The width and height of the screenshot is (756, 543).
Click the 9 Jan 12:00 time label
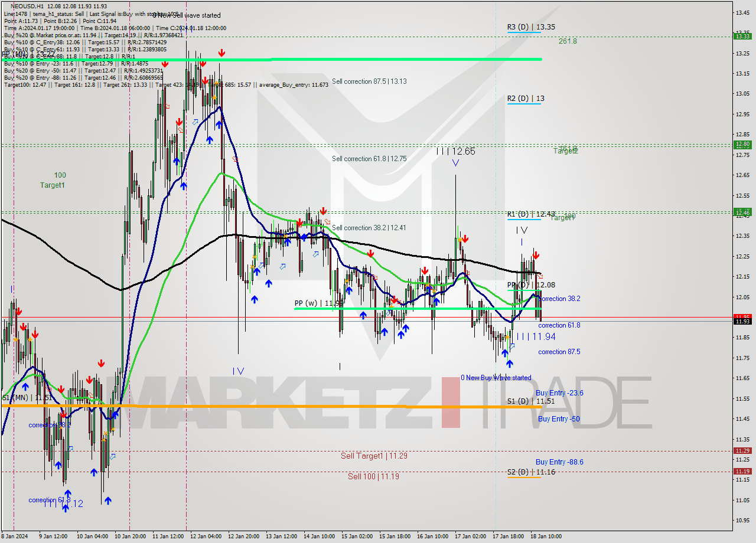[x=54, y=537]
